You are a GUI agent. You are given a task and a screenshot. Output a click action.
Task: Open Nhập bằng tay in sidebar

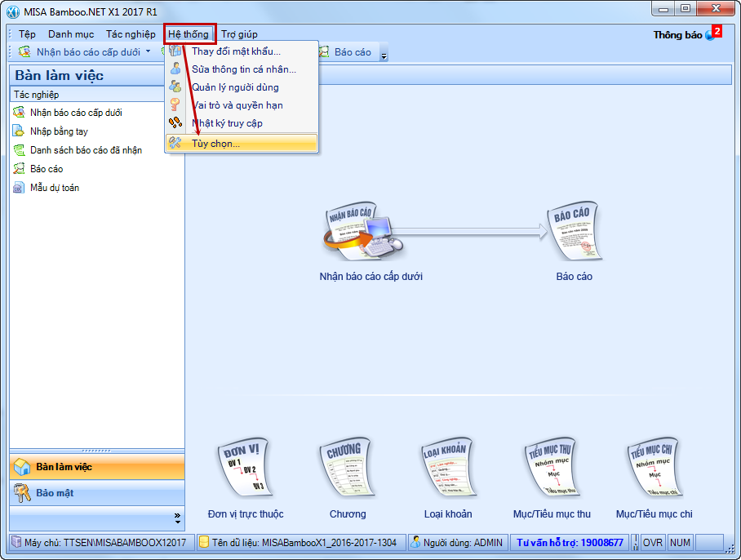click(x=59, y=131)
